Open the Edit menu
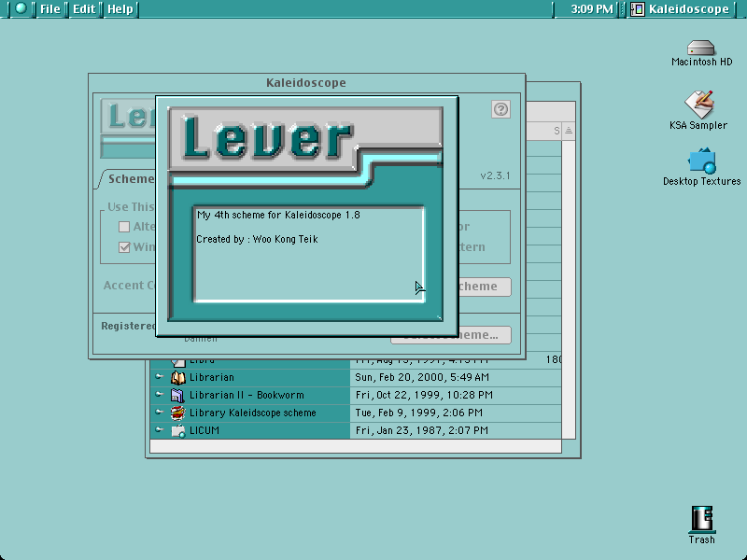This screenshot has height=560, width=747. point(84,9)
